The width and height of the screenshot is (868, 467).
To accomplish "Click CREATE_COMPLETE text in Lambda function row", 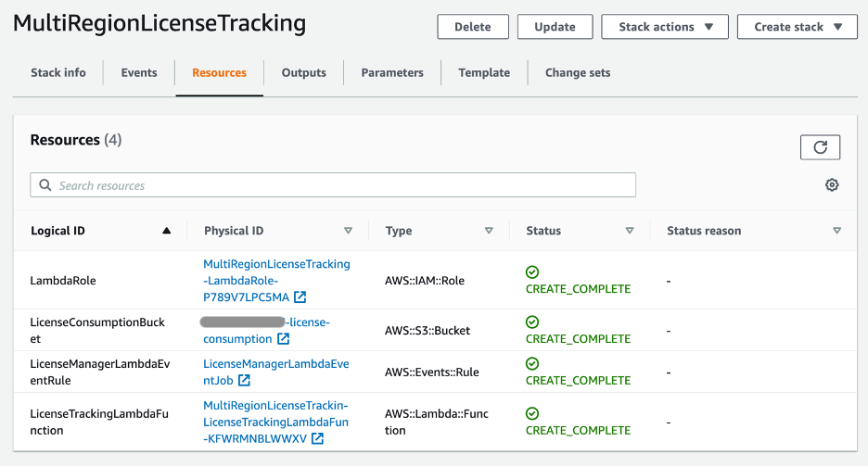I will click(x=578, y=430).
